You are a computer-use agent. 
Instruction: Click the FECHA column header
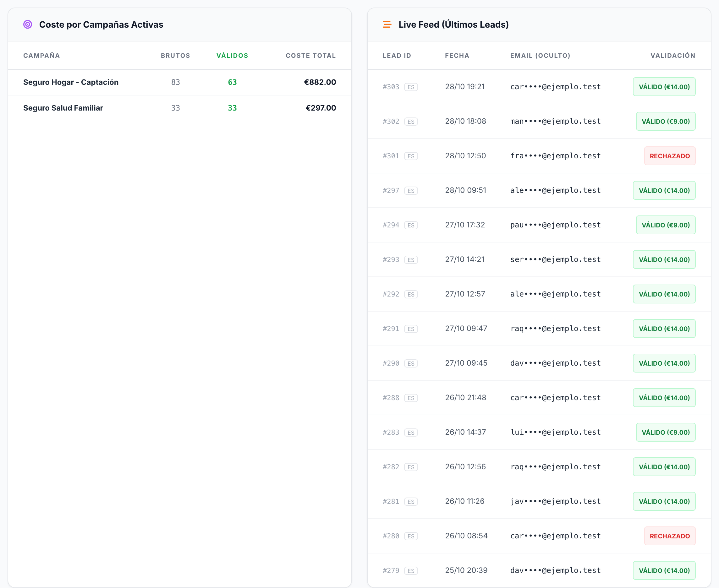pos(457,56)
